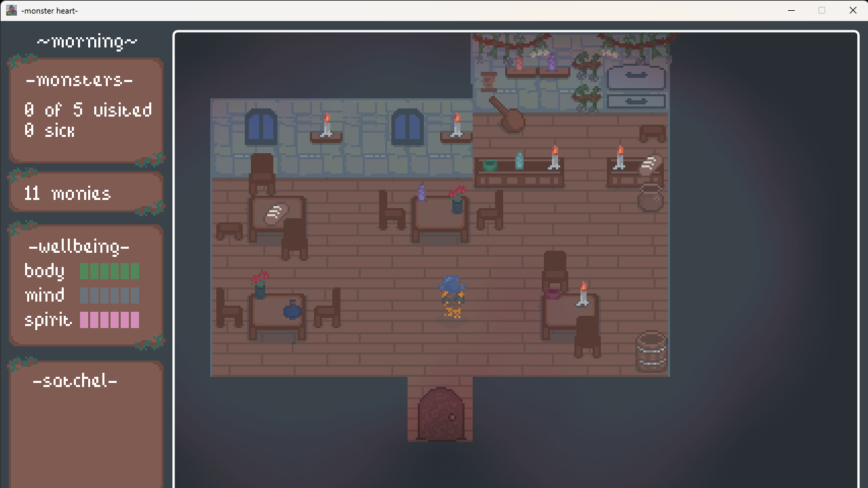
Task: Click the candle on the long counter
Action: (x=555, y=157)
